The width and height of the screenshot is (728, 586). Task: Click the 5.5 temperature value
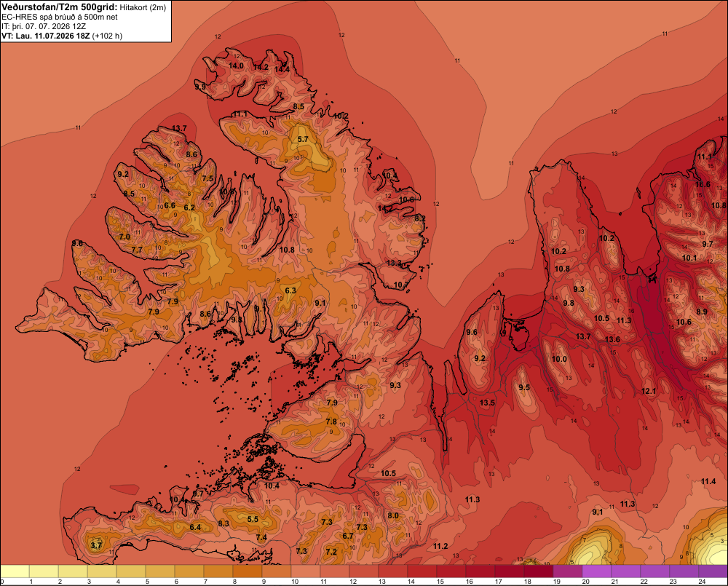(x=253, y=519)
